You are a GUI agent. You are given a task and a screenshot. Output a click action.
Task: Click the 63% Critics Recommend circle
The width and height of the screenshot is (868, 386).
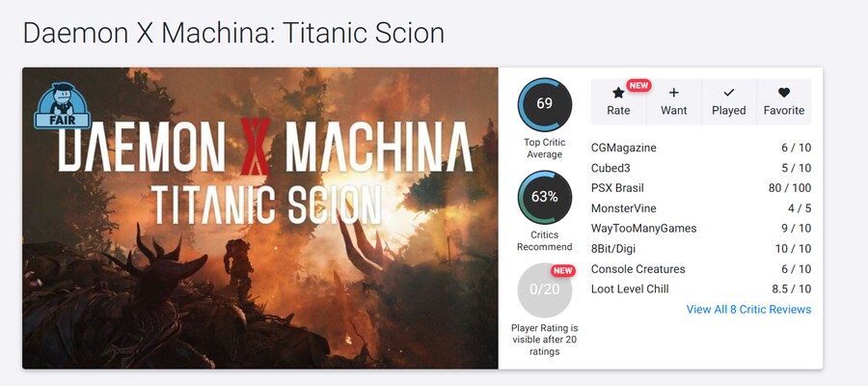pos(544,197)
